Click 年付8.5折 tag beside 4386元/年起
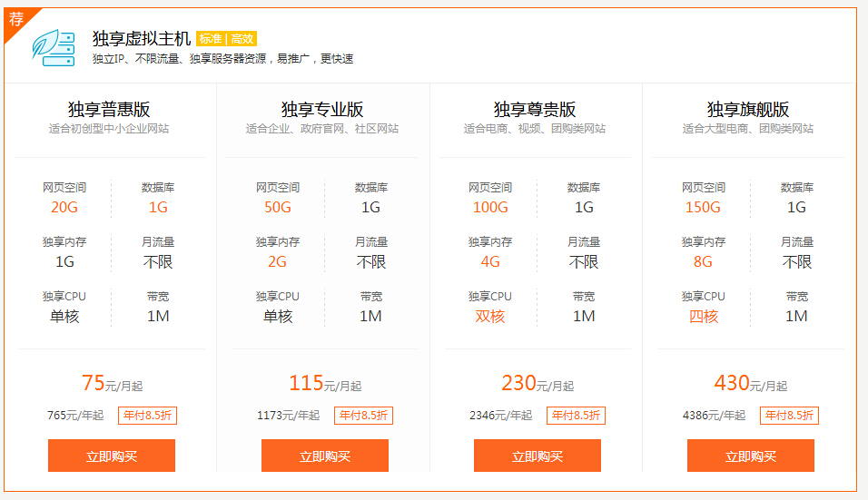The width and height of the screenshot is (868, 500). 789,416
